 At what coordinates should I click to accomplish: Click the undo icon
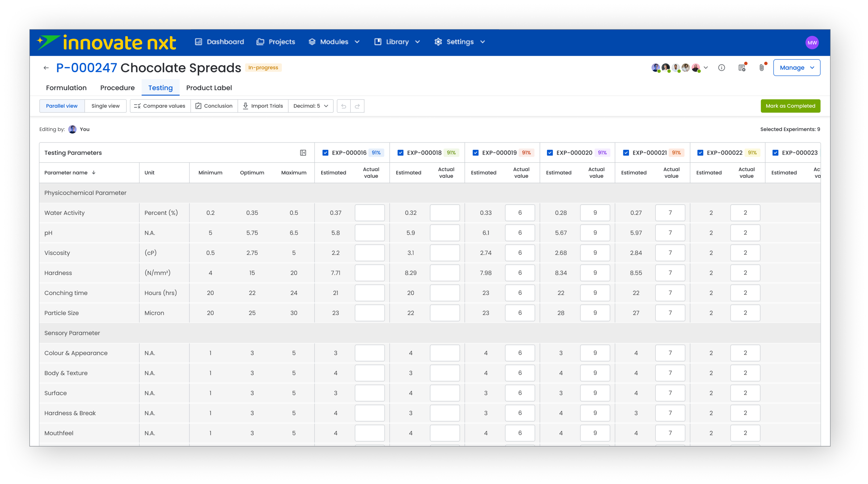343,106
